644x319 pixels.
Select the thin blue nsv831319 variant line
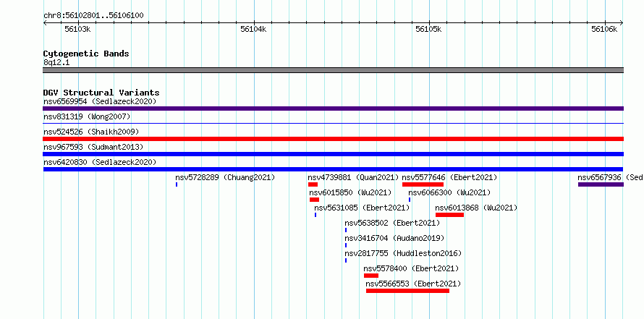click(333, 123)
